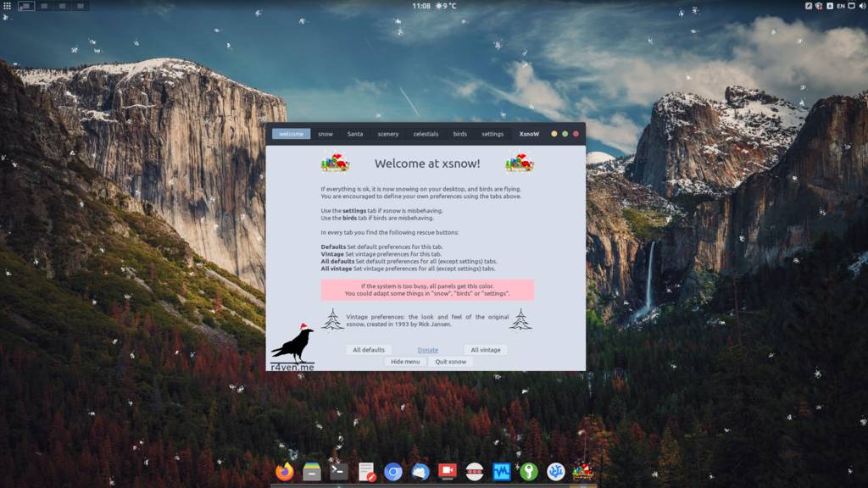
Task: Open the birds tab
Action: (x=459, y=134)
